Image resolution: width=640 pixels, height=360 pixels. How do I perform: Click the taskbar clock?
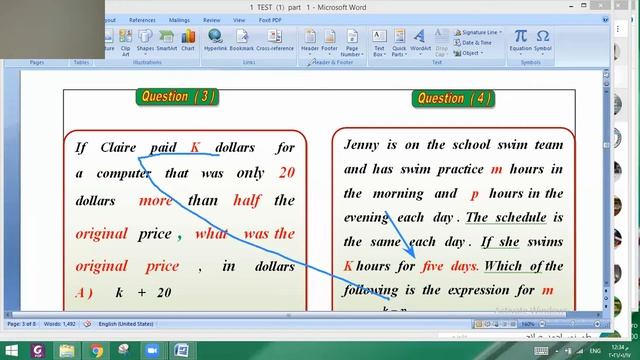coord(620,351)
